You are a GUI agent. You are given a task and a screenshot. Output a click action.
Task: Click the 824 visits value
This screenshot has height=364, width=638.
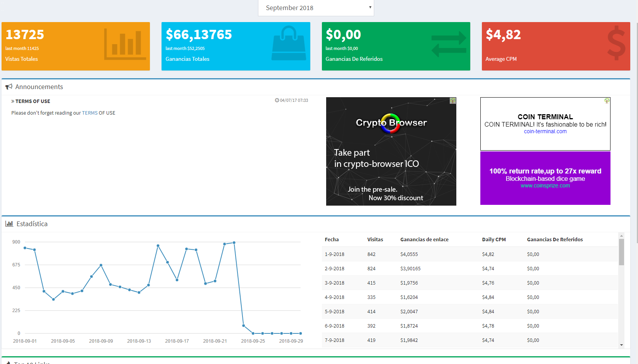click(371, 269)
